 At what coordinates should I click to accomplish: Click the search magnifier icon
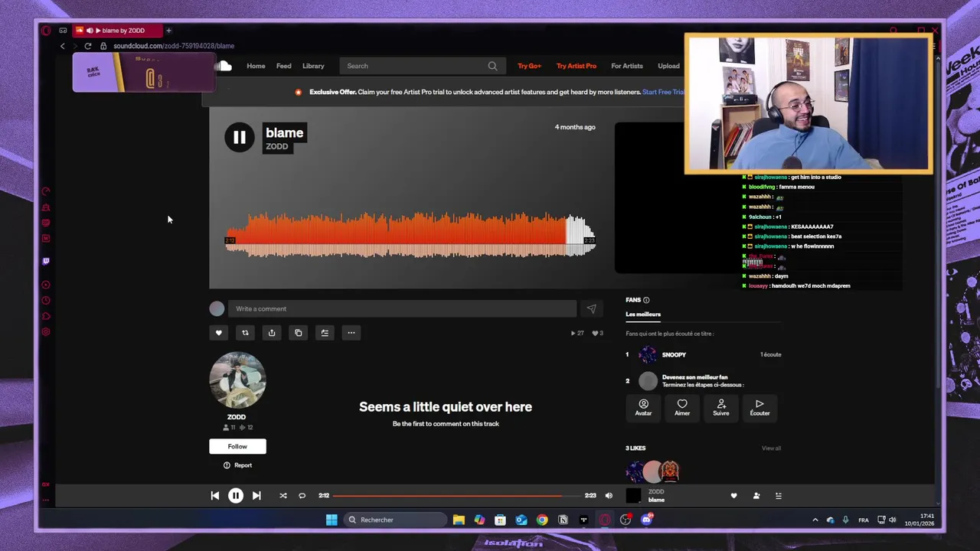pos(493,66)
